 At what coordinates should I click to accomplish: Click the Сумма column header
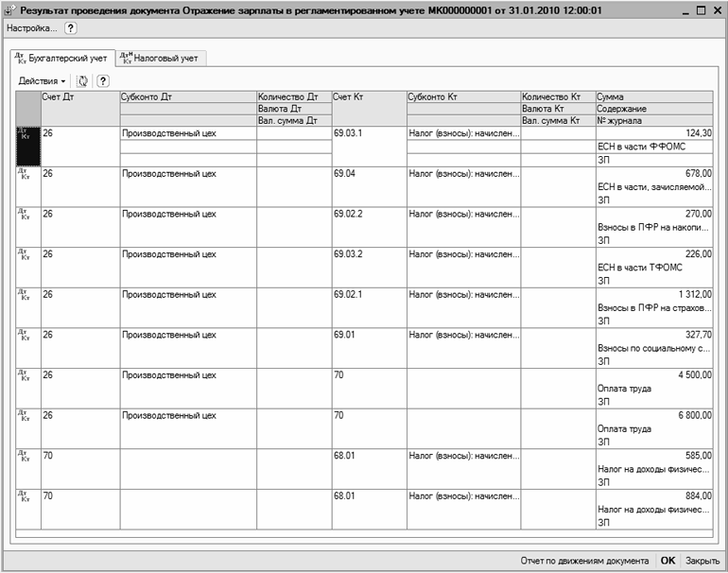[x=653, y=96]
